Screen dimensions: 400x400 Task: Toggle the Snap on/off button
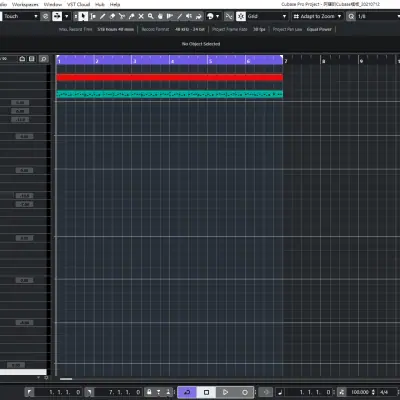[x=241, y=16]
